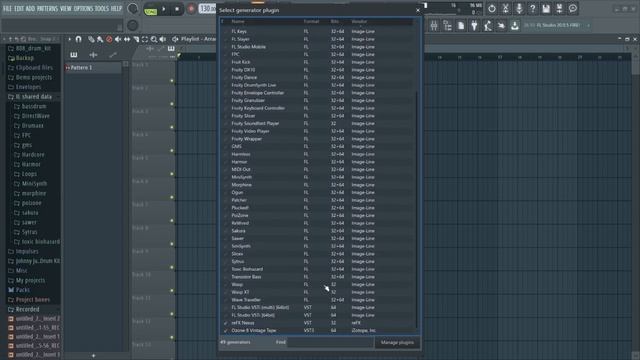The height and width of the screenshot is (360, 640).
Task: Open the EDIT menu
Action: click(x=19, y=9)
